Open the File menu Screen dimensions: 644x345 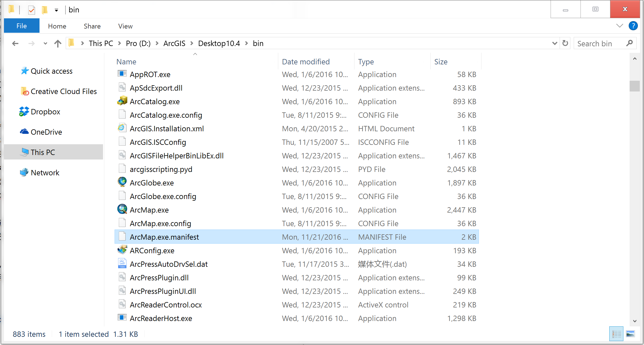(x=22, y=26)
